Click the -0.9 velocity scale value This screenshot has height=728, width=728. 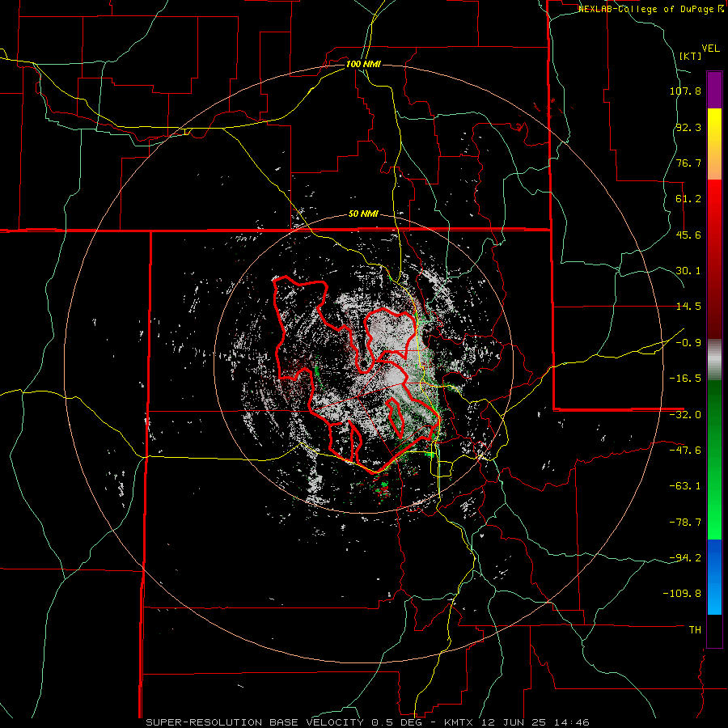click(688, 343)
